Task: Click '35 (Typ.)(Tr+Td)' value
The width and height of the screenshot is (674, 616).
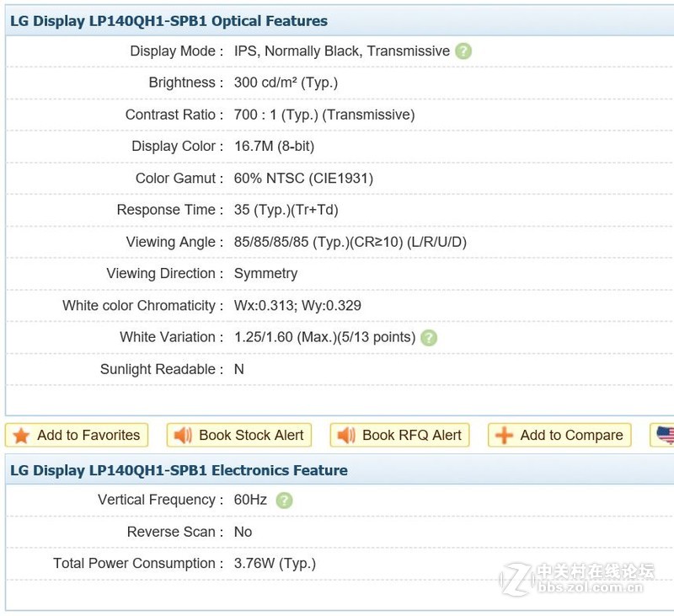Action: (286, 210)
